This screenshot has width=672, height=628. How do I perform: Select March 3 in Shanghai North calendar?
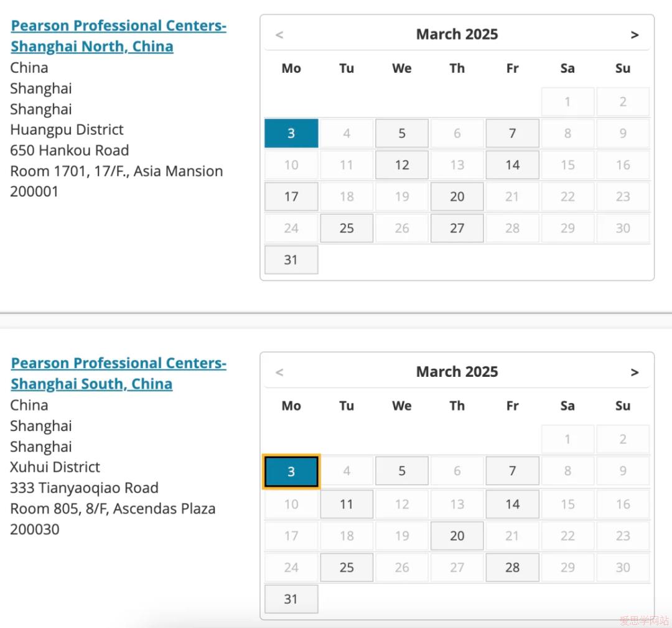coord(291,133)
